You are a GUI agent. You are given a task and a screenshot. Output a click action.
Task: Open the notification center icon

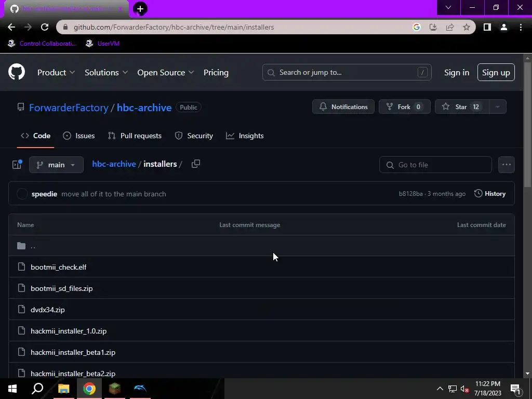coord(515,389)
